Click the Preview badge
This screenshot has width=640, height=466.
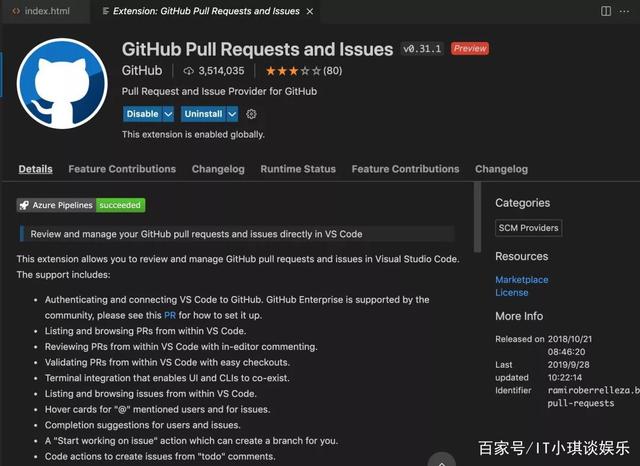click(x=470, y=49)
